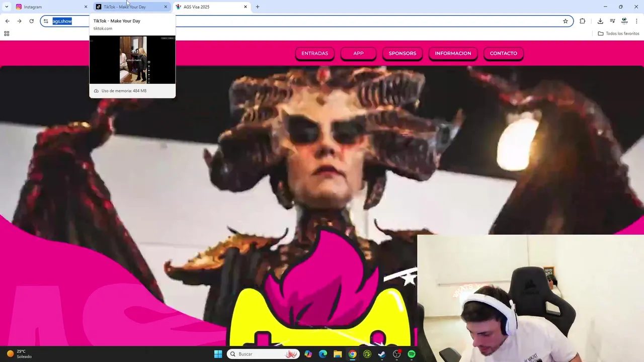Click the Uso de memoria: 484 MB text
Viewport: 644px width, 362px height.
click(x=124, y=91)
